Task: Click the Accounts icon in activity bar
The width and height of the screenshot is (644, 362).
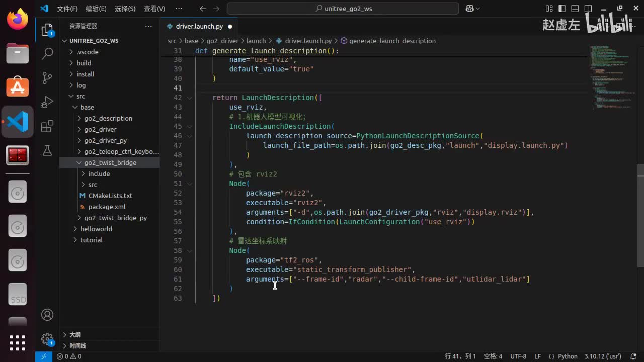Action: [x=47, y=315]
